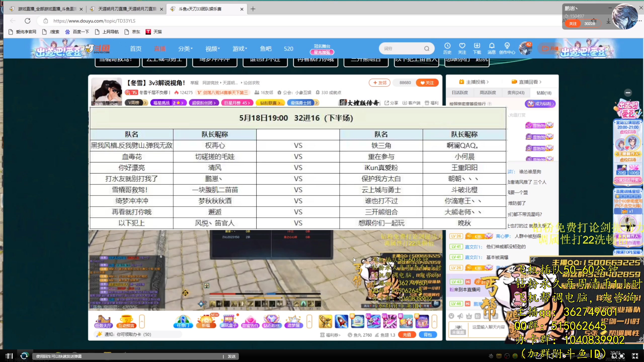Open the 直播回看 link
The image size is (644, 362).
click(527, 82)
